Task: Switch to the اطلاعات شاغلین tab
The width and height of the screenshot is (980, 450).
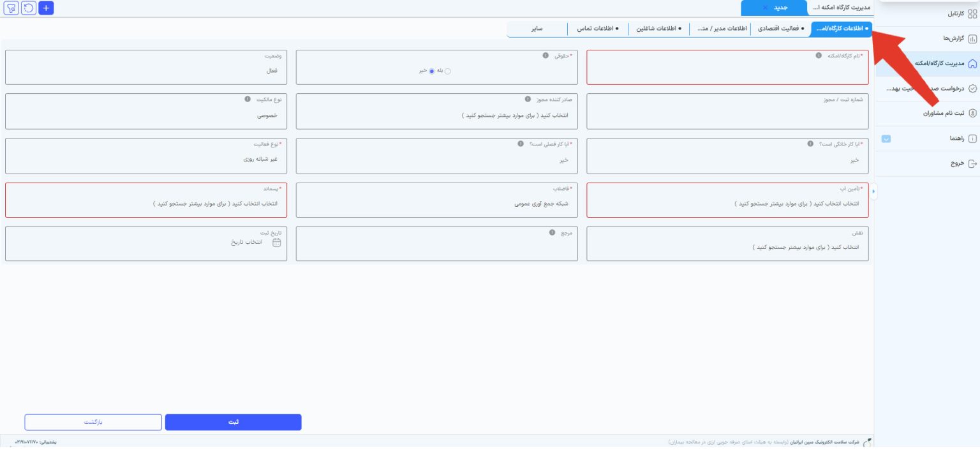Action: click(x=659, y=29)
